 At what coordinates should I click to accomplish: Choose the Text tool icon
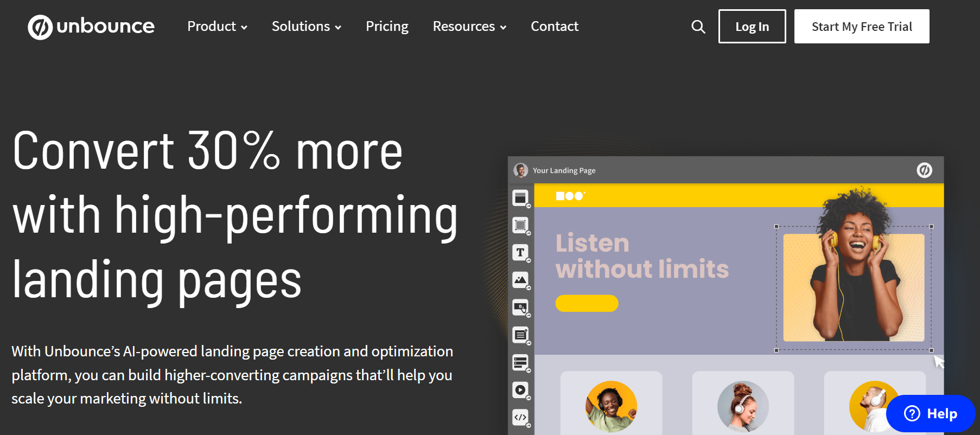[x=520, y=252]
